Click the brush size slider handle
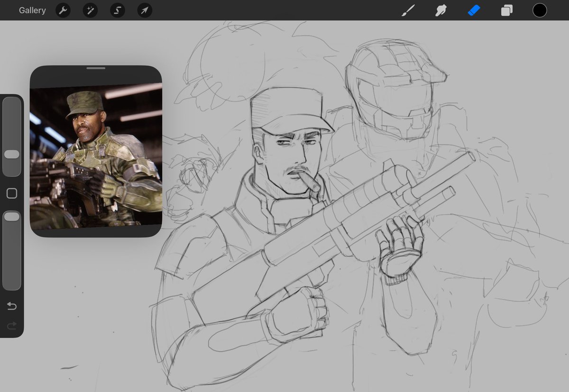This screenshot has width=569, height=392. coord(12,155)
